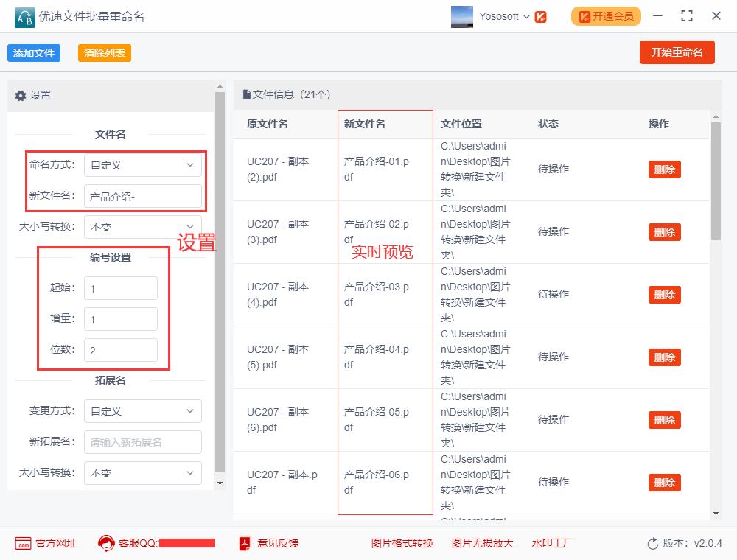
Task: Select original name UC207 - 副本 (4).pdf
Action: tap(278, 295)
